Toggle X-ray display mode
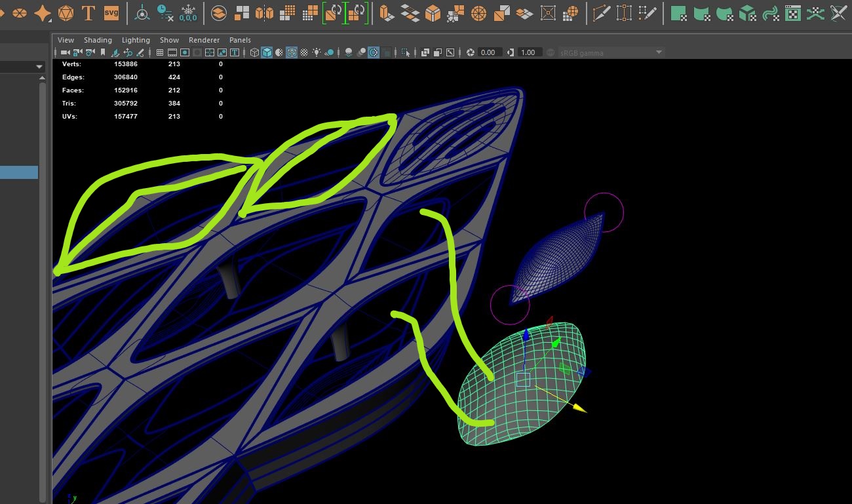 pos(425,52)
